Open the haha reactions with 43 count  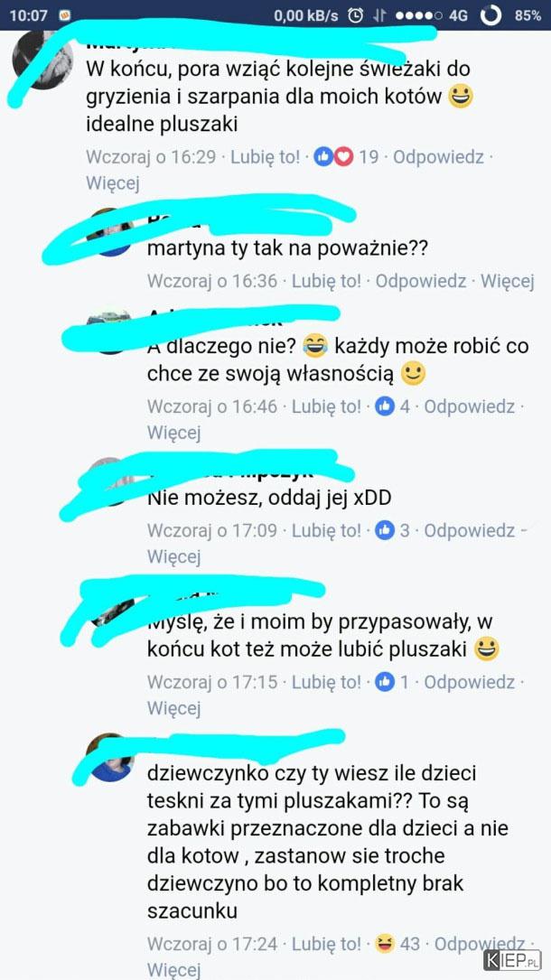(x=397, y=943)
